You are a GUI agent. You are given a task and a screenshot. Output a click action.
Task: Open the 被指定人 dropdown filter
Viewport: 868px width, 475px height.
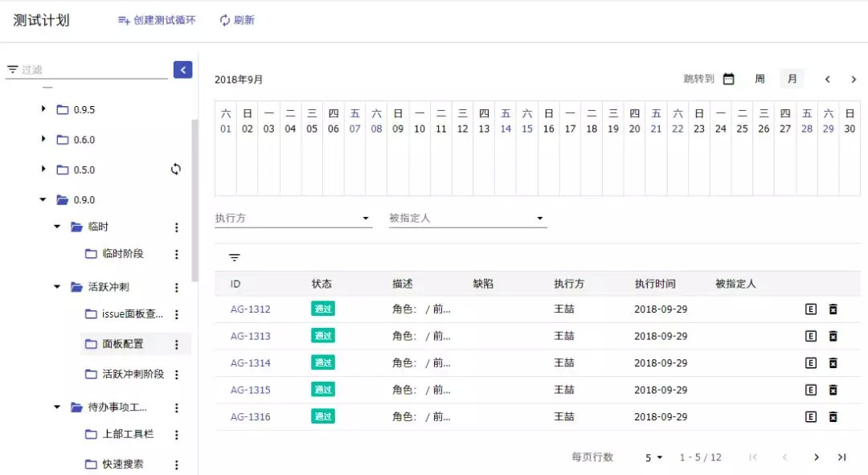468,218
